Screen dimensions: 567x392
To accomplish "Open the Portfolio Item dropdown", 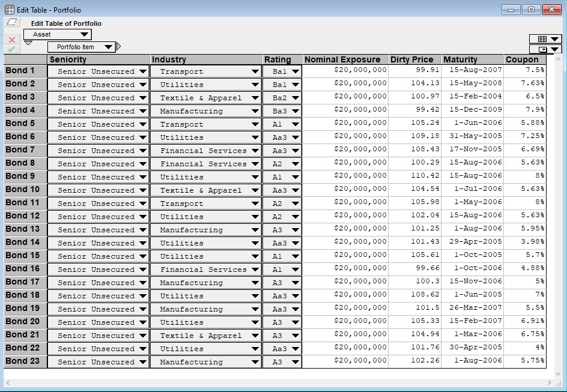I will [x=82, y=47].
